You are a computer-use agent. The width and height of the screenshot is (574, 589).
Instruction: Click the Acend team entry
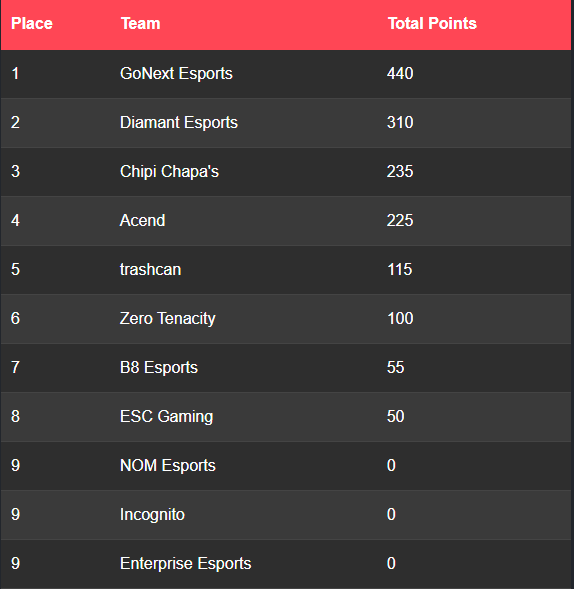tap(142, 220)
